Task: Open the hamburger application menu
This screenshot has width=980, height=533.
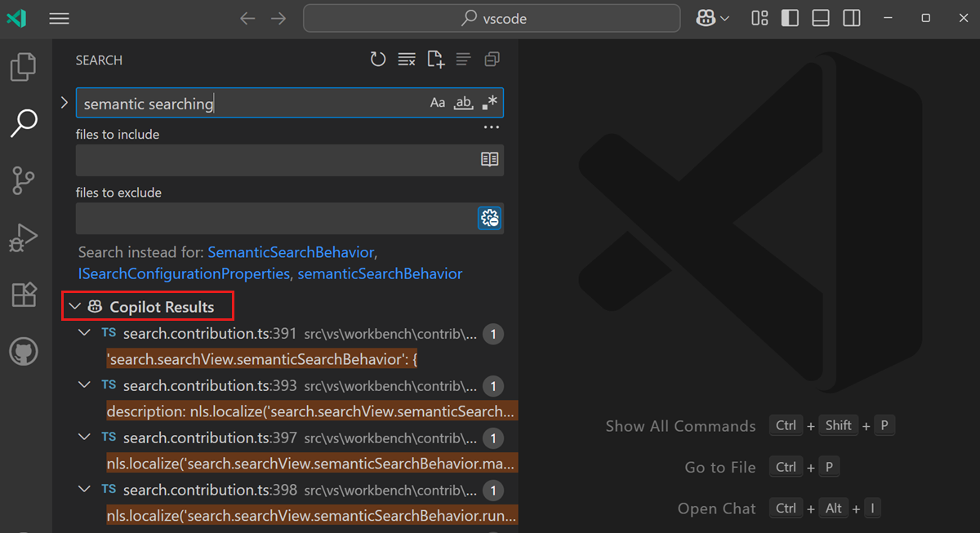Action: 59,19
